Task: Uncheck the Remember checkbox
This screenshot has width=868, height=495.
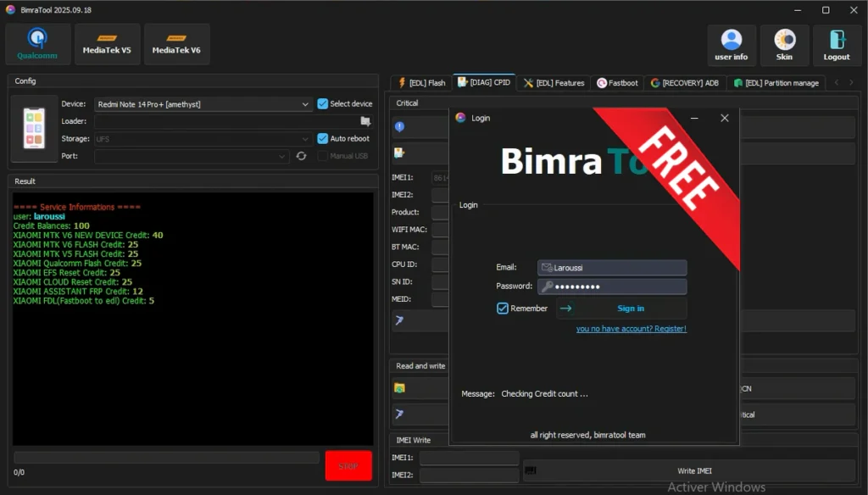Action: (503, 309)
